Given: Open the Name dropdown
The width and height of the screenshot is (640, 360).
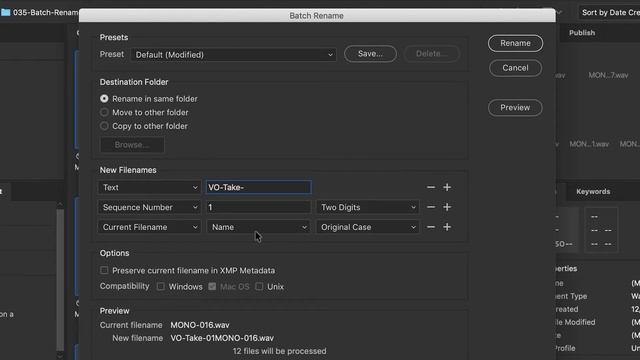Looking at the screenshot, I should (x=258, y=227).
